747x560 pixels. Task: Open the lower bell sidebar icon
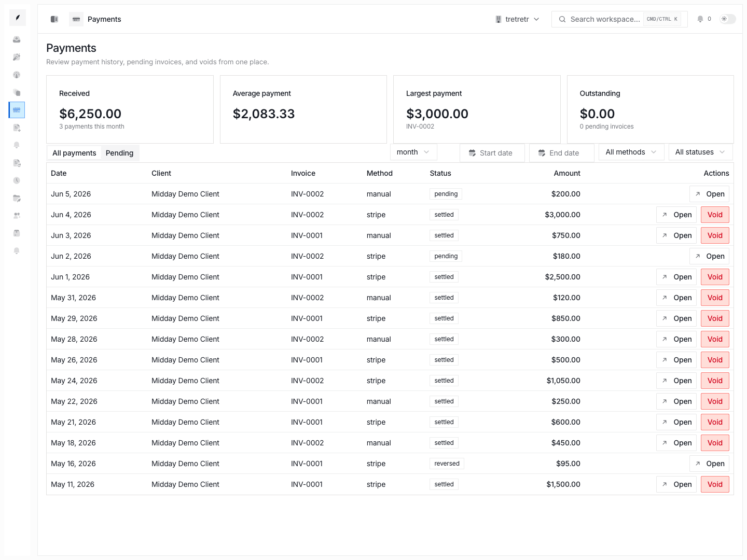pos(17,251)
